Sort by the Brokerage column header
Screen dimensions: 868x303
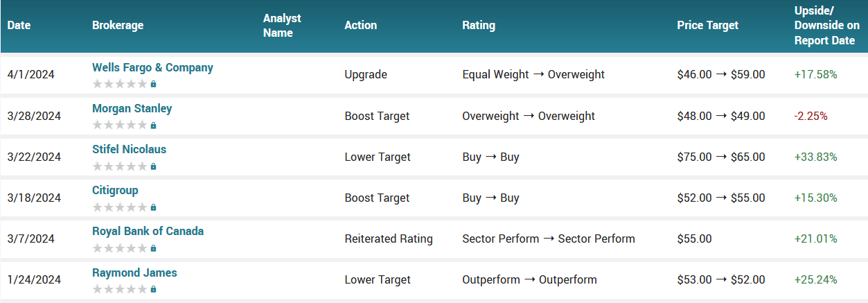pos(118,26)
